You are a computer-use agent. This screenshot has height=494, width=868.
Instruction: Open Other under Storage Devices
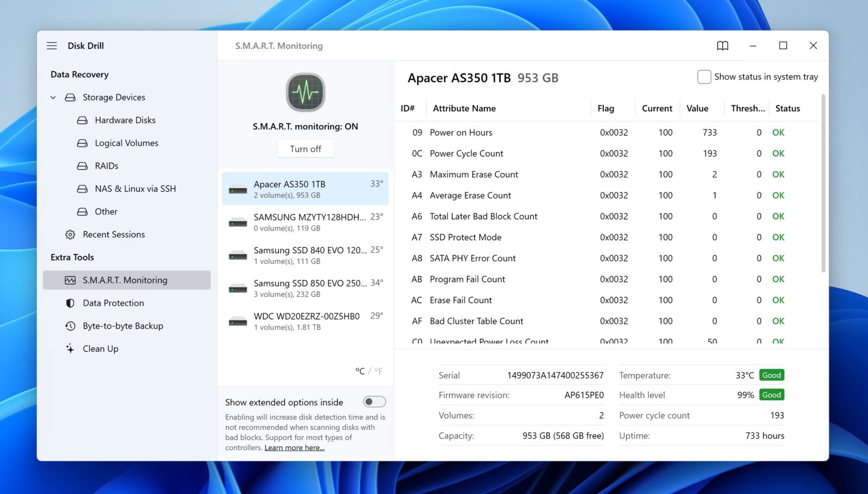pyautogui.click(x=106, y=211)
